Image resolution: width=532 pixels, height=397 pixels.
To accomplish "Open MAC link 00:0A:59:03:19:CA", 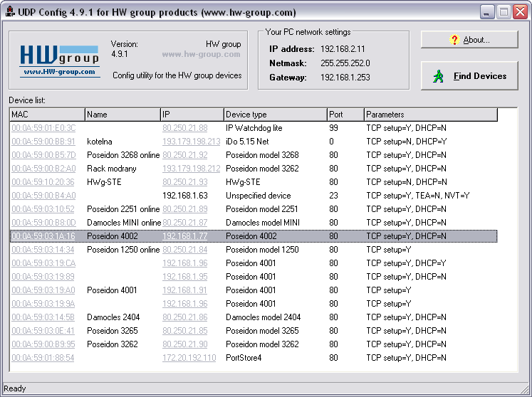I will [43, 263].
